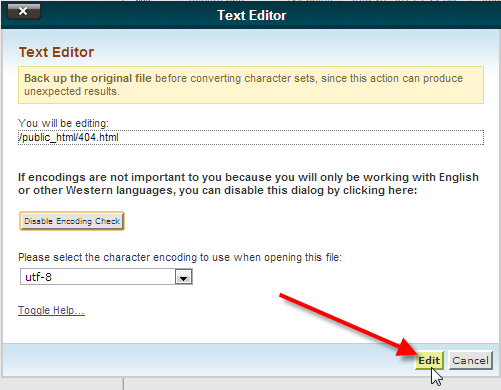
Task: Open the Toggle Help link
Action: pyautogui.click(x=51, y=310)
